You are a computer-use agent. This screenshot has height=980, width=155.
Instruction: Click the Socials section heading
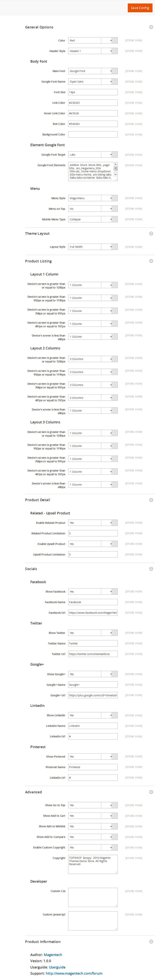coord(31,569)
